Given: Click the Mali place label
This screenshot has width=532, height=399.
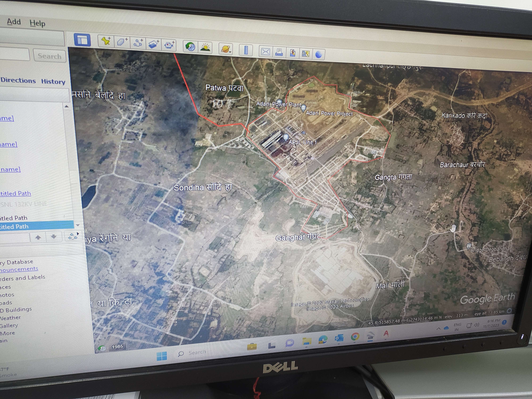Looking at the screenshot, I should [390, 285].
